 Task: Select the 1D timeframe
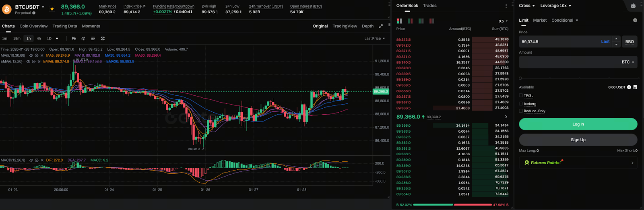49,39
